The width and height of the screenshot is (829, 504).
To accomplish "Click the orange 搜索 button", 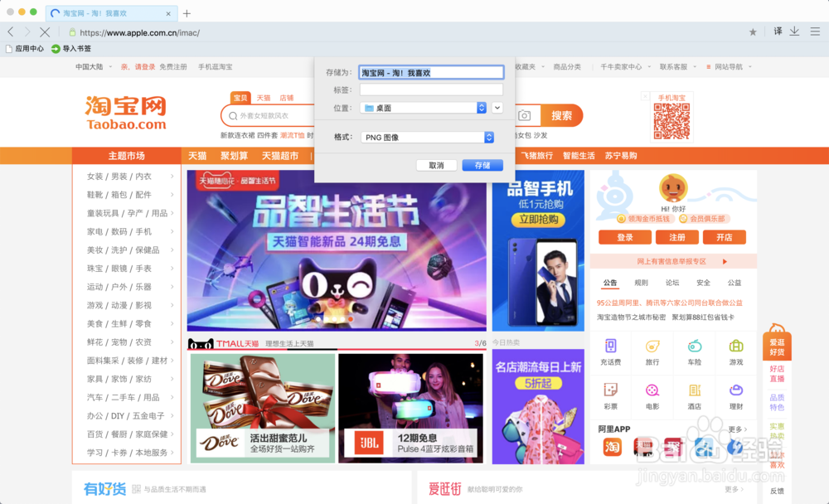I will (x=561, y=115).
